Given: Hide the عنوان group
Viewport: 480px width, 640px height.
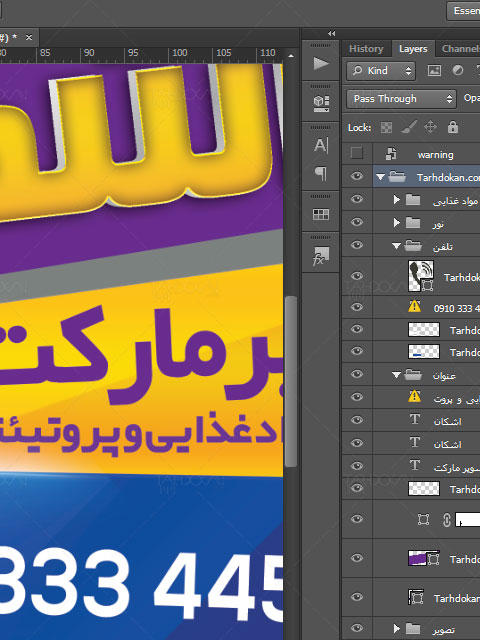Looking at the screenshot, I should (x=357, y=374).
